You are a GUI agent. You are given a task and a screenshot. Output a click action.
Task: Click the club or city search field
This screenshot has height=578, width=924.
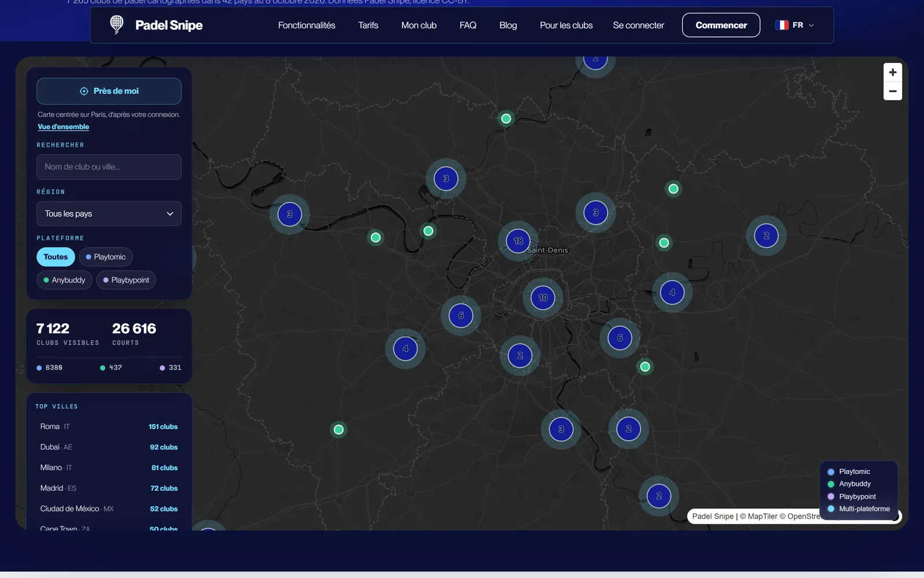point(109,166)
